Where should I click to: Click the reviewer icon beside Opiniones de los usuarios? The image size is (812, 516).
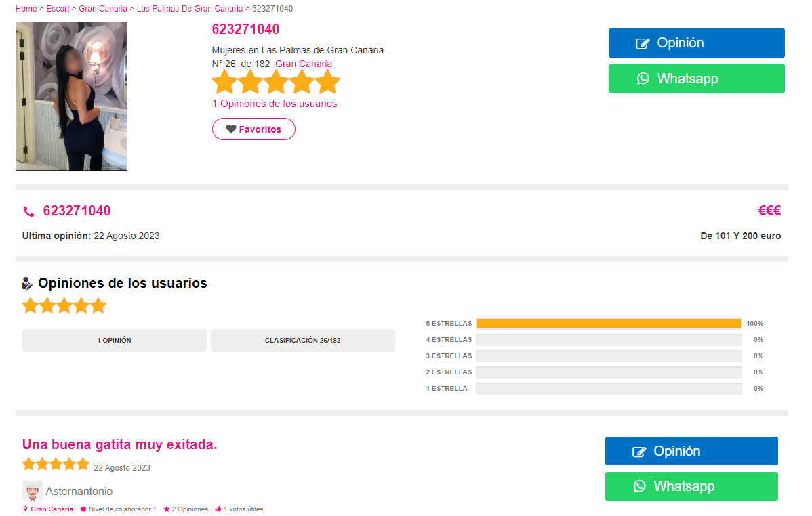pyautogui.click(x=27, y=283)
